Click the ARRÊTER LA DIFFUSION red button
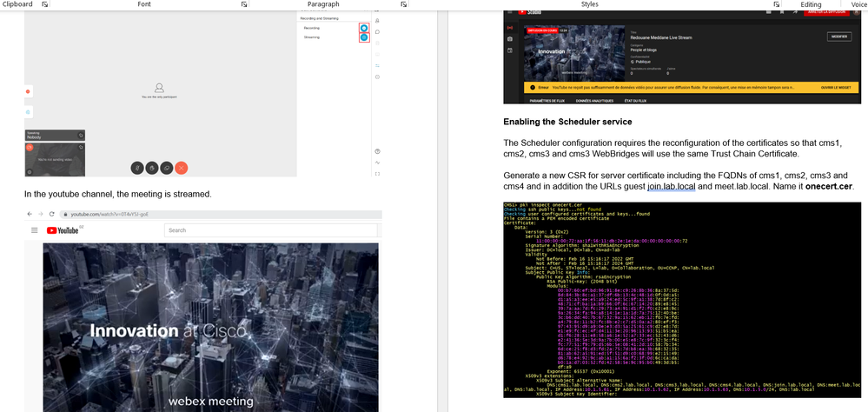868x412 pixels. [x=827, y=11]
